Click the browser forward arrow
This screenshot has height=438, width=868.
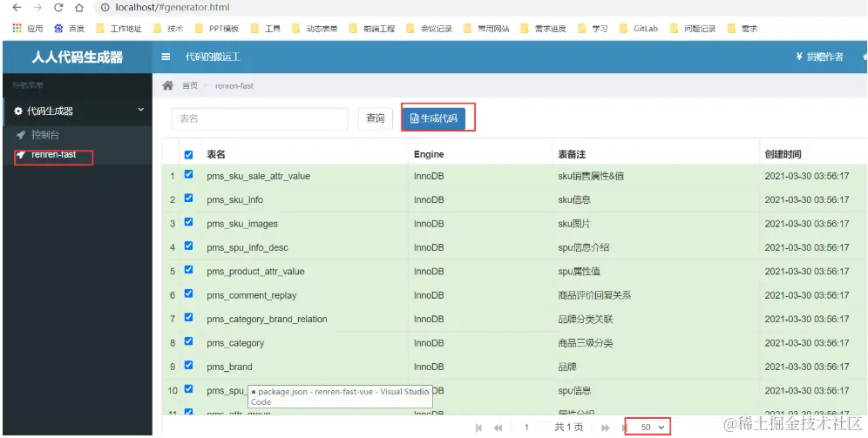click(x=37, y=8)
